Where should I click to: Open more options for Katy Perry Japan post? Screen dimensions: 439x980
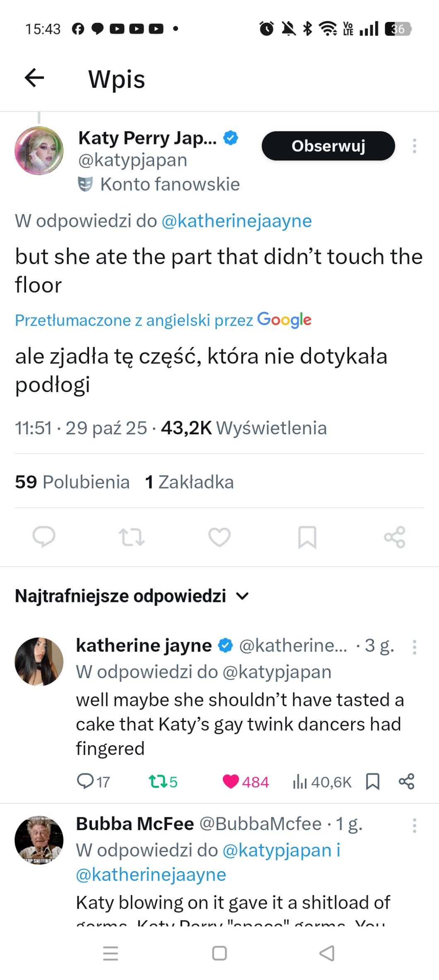(414, 146)
